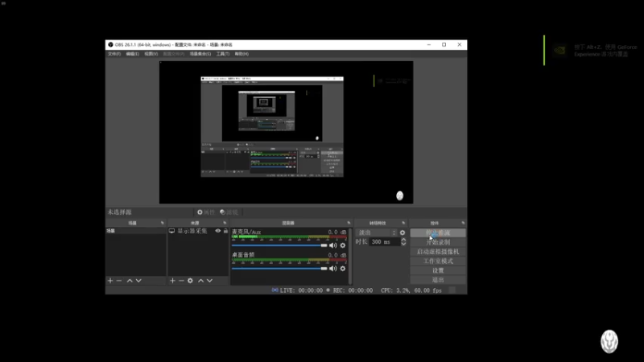Click the 0.0 dB value of 桌面音频
This screenshot has height=362, width=644.
click(336, 255)
